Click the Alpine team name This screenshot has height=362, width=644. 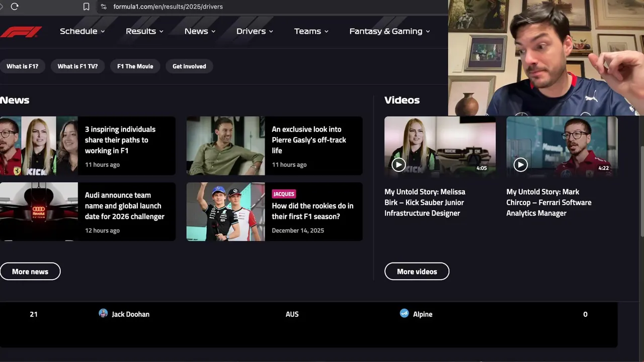[x=423, y=314]
